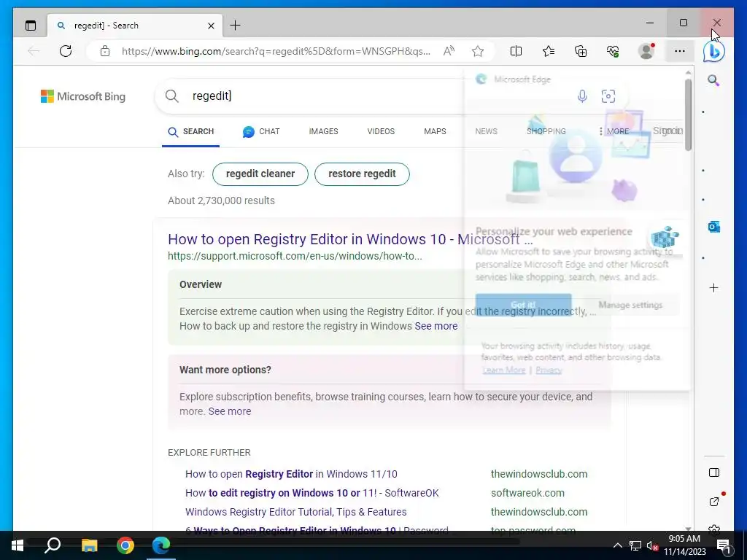Switch to the MAPS tab
The height and width of the screenshot is (560, 747).
point(435,131)
